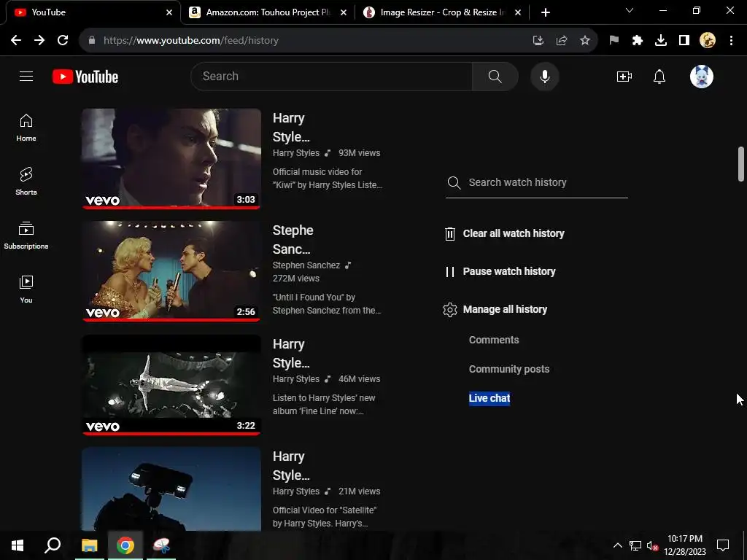Open the Chrome three-dot menu
This screenshot has height=560, width=747.
coord(731,41)
